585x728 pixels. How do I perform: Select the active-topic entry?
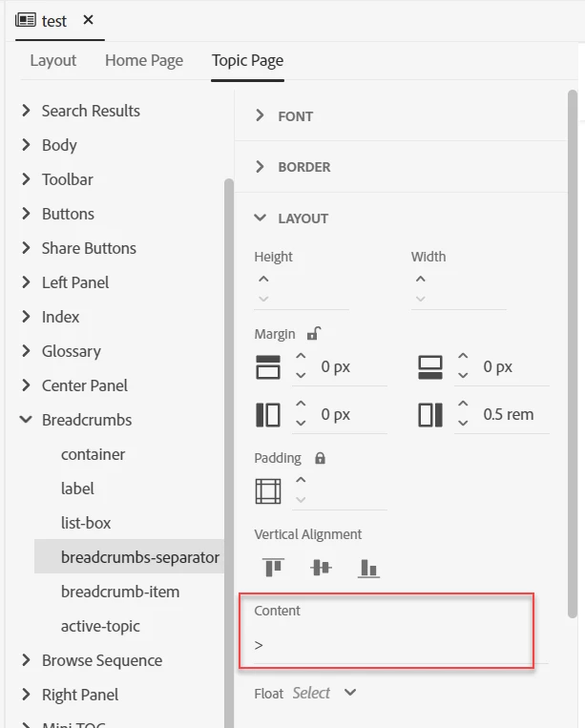point(100,626)
